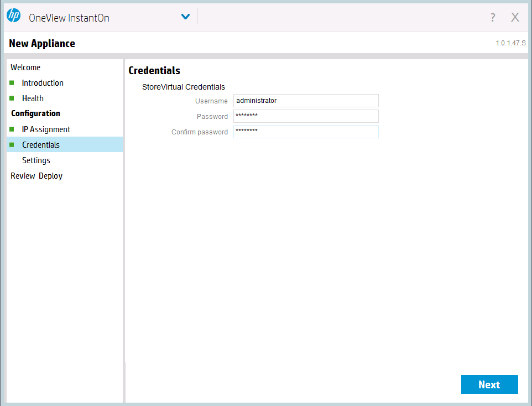This screenshot has height=406, width=532.
Task: Select the Configuration section heading
Action: pos(35,113)
